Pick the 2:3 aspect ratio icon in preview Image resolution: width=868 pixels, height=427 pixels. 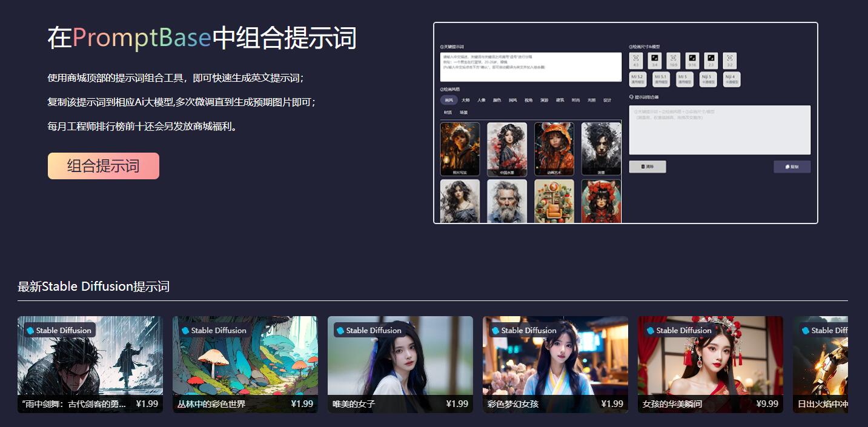[x=711, y=61]
